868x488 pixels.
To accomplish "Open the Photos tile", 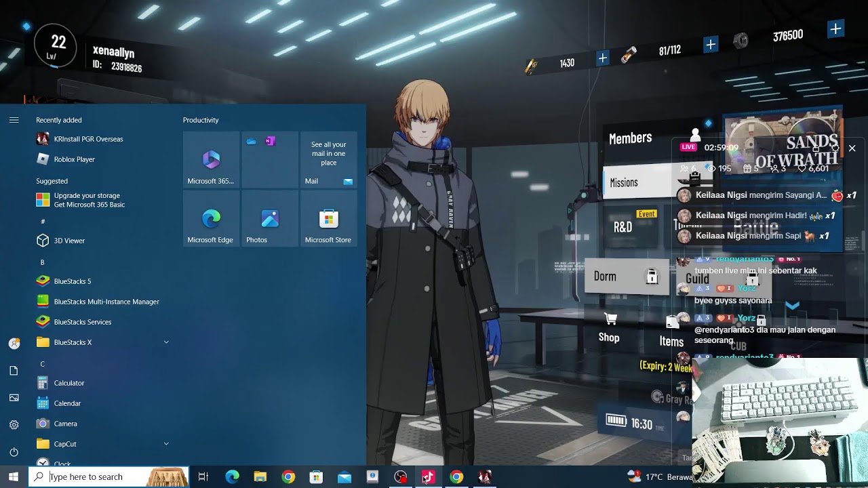I will [x=270, y=218].
